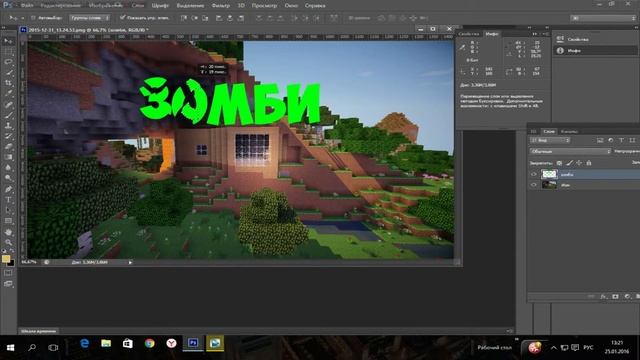The height and width of the screenshot is (360, 640).
Task: Select the Path Selection tool
Action: click(8, 210)
